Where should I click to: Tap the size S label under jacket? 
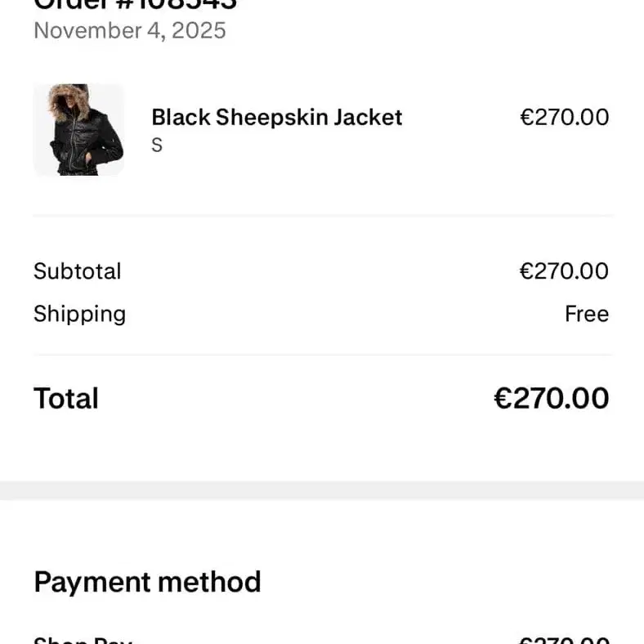[157, 145]
